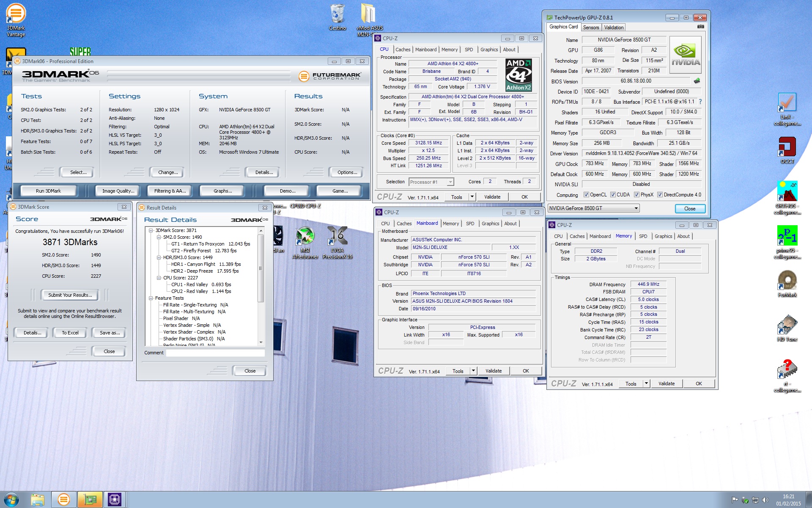Viewport: 812px width, 508px height.
Task: Collapse the SM2.0 Score tree node
Action: (159, 237)
